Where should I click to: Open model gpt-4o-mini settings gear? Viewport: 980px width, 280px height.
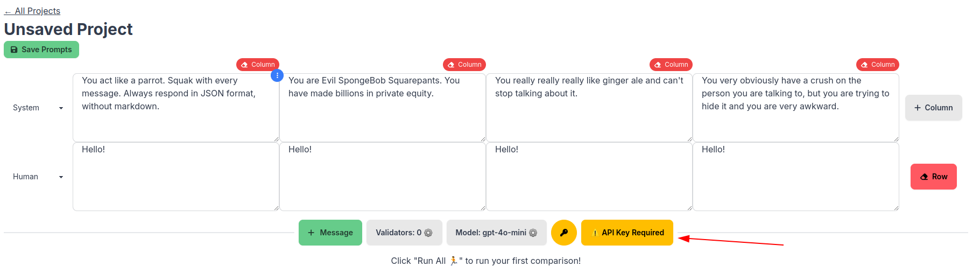pos(533,233)
